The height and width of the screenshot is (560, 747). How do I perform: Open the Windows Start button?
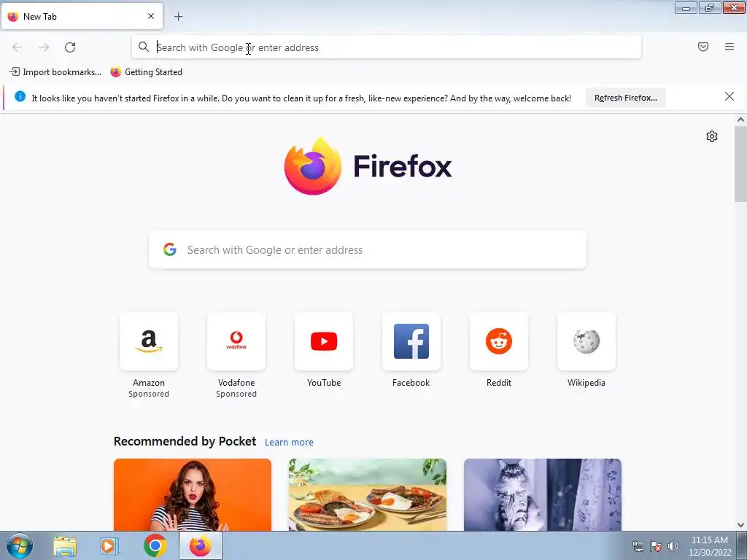tap(20, 545)
